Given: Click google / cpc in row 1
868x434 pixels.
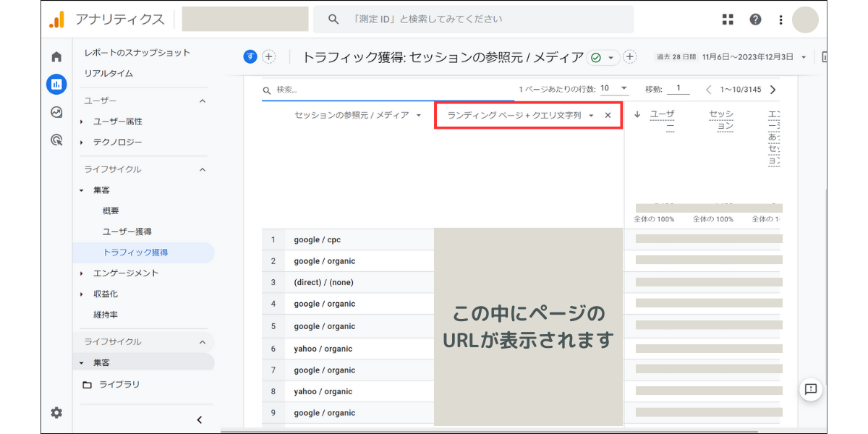Looking at the screenshot, I should point(317,240).
